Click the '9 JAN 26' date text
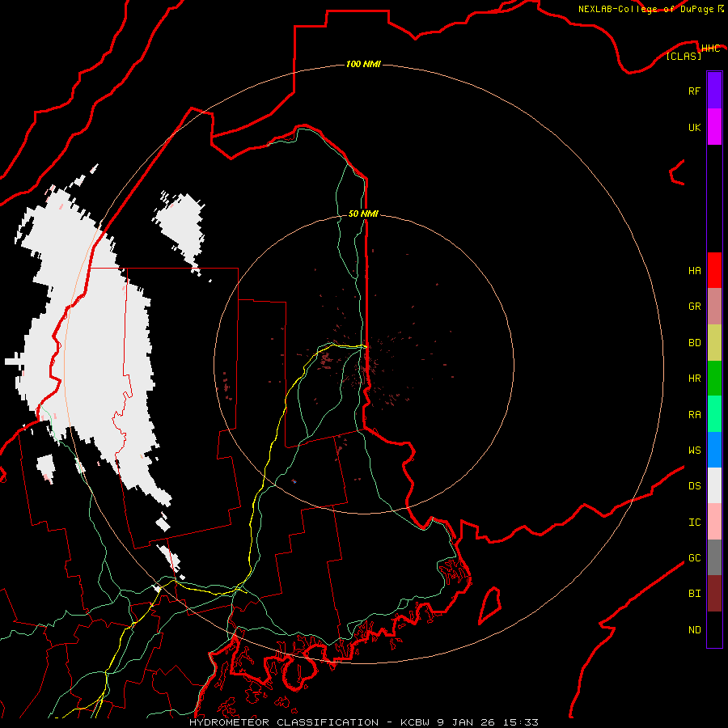The width and height of the screenshot is (728, 728). [466, 722]
